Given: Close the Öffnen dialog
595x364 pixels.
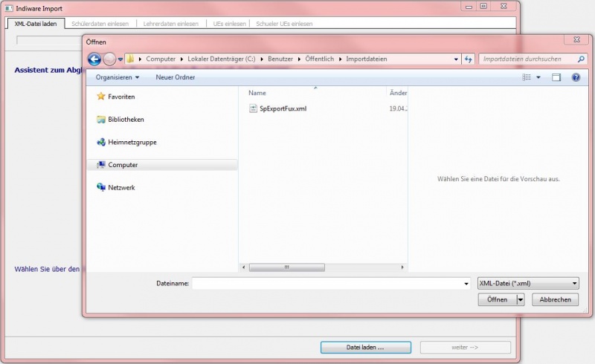Looking at the screenshot, I should [577, 39].
